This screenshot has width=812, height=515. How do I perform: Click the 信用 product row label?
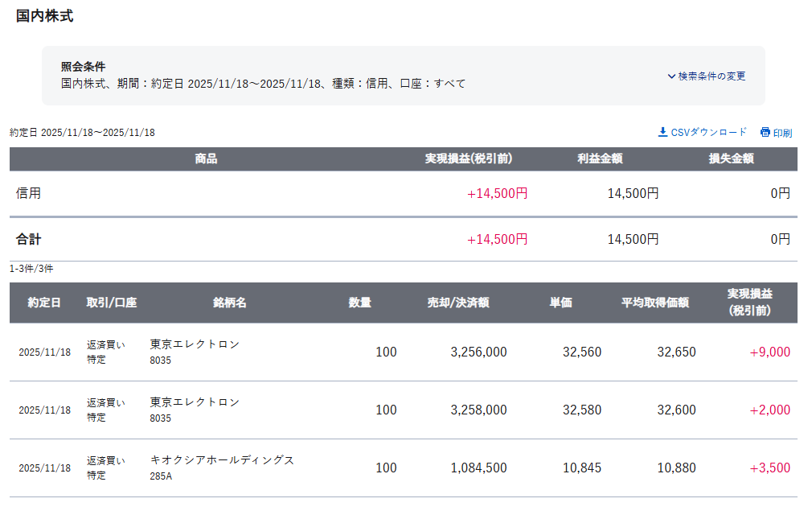[29, 193]
